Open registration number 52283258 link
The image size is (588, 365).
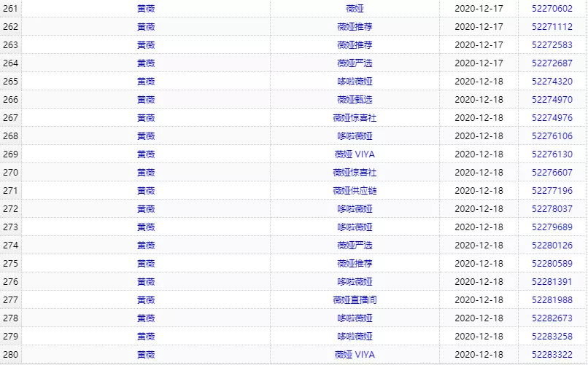tap(552, 336)
